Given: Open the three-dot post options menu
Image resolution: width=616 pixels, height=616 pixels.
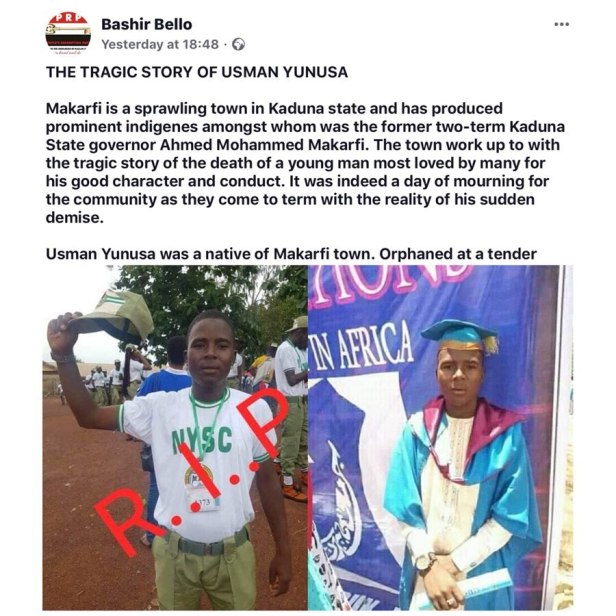Looking at the screenshot, I should coord(561,24).
